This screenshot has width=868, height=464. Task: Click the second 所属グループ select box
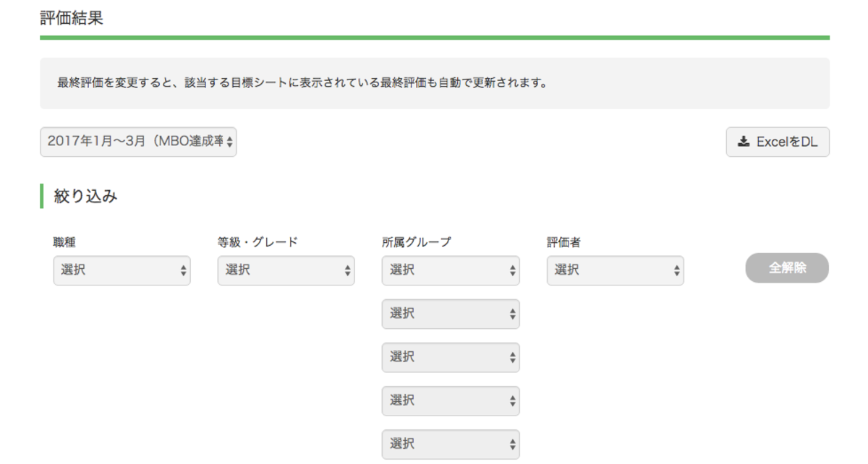pos(450,314)
